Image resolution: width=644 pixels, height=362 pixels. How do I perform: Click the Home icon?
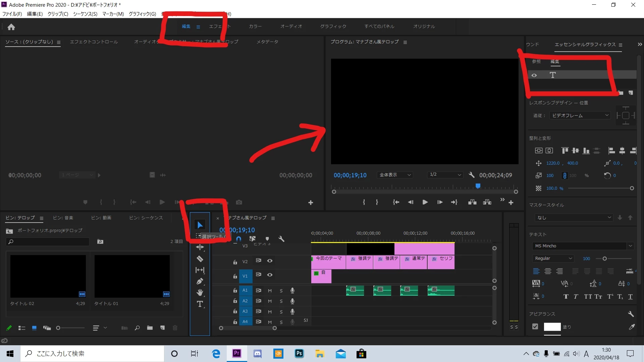pos(11,27)
